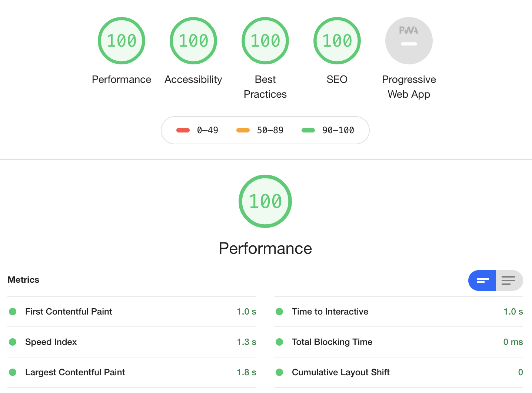Click the Accessibility text label under its gauge
This screenshot has width=532, height=393.
[193, 80]
